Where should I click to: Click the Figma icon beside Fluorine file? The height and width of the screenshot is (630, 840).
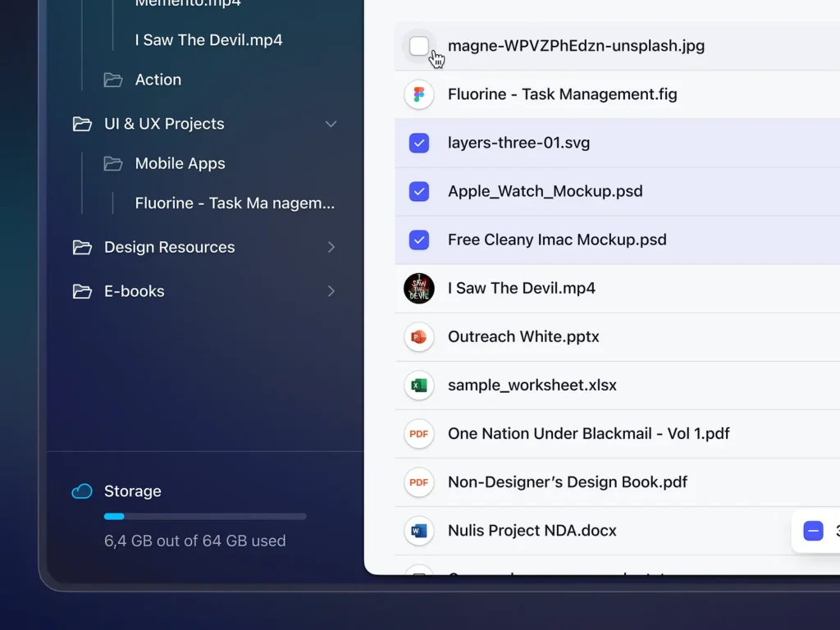tap(419, 95)
